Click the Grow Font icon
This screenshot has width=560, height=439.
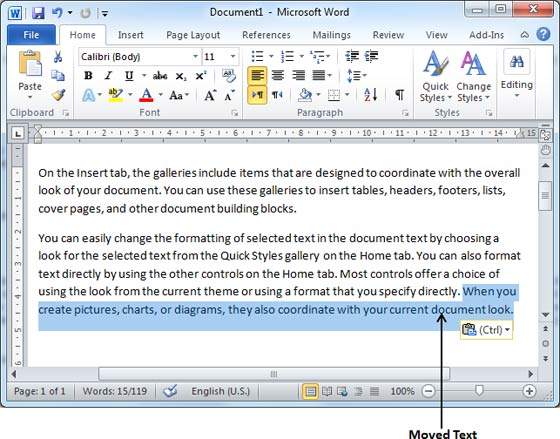coord(210,95)
